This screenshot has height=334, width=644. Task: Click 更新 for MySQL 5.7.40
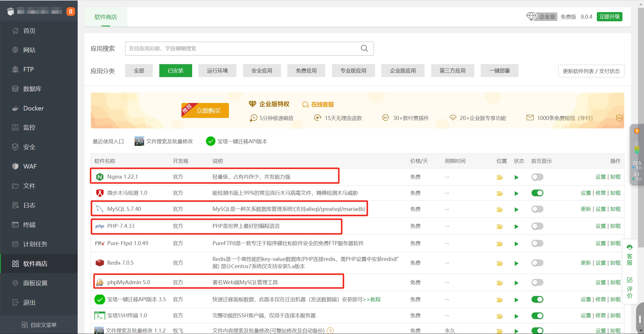pyautogui.click(x=586, y=209)
